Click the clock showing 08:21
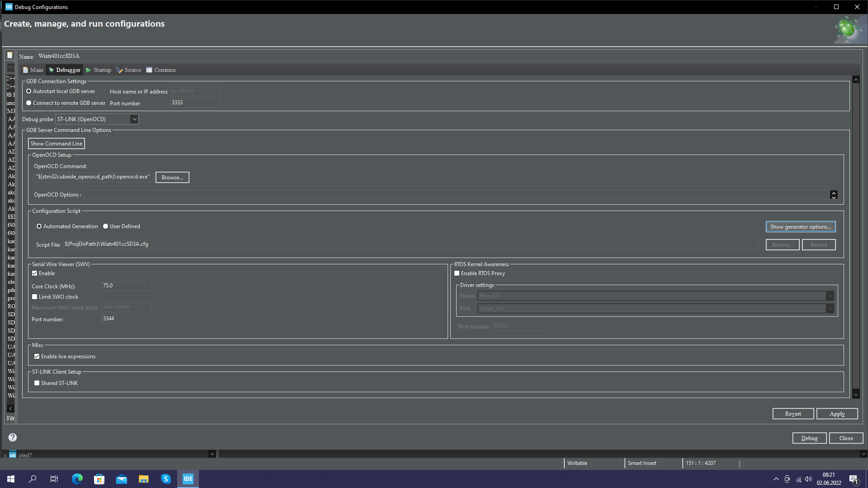Image resolution: width=868 pixels, height=488 pixels. [x=829, y=475]
